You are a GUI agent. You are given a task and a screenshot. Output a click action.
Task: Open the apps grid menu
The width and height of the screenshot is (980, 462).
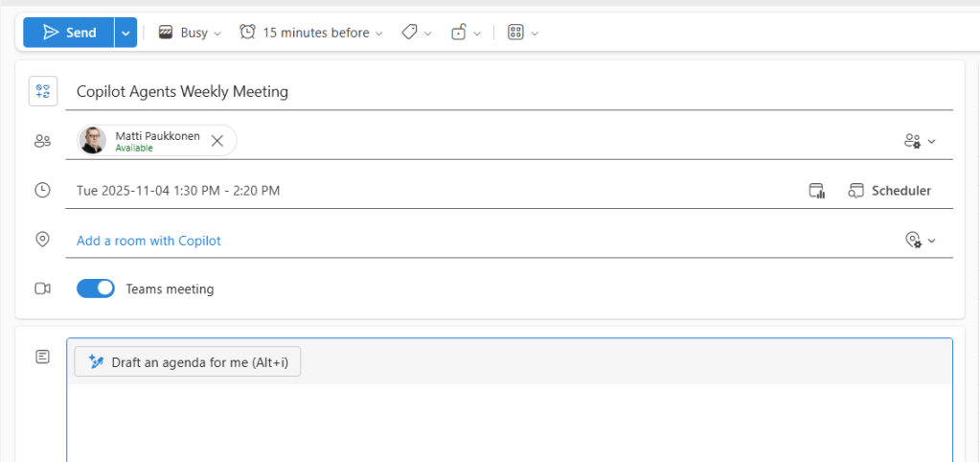(x=522, y=33)
